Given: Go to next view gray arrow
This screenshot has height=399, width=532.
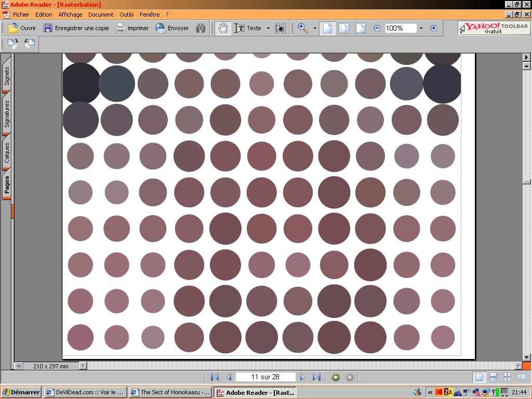Looking at the screenshot, I should 350,377.
